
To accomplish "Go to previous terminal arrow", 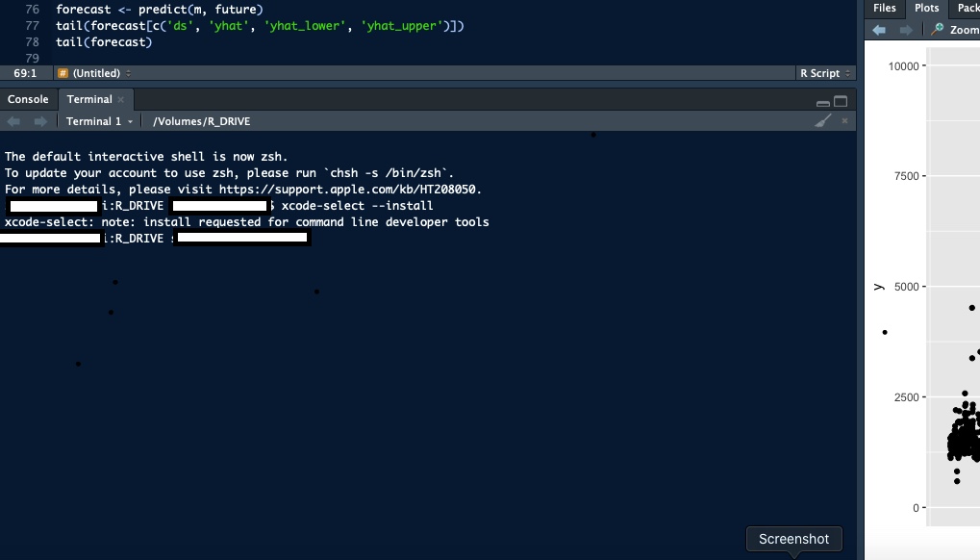I will (13, 121).
